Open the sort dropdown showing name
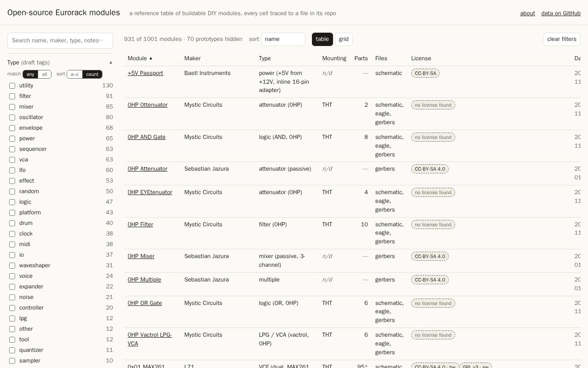Image resolution: width=588 pixels, height=368 pixels. tap(283, 39)
